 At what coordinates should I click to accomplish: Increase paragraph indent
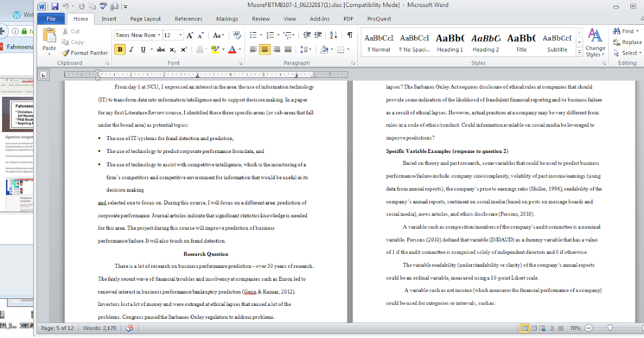[x=319, y=35]
